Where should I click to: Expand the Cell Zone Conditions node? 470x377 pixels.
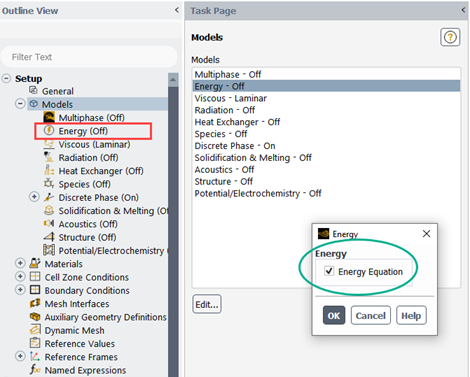(20, 277)
